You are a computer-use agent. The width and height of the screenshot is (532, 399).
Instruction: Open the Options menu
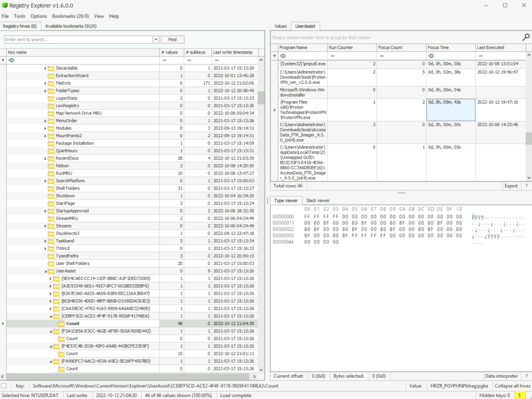pyautogui.click(x=38, y=16)
